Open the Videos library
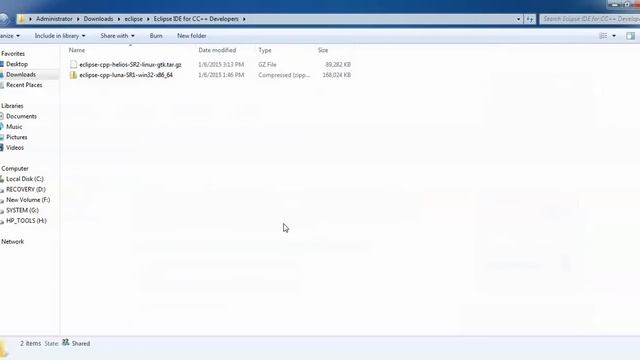 click(x=15, y=148)
